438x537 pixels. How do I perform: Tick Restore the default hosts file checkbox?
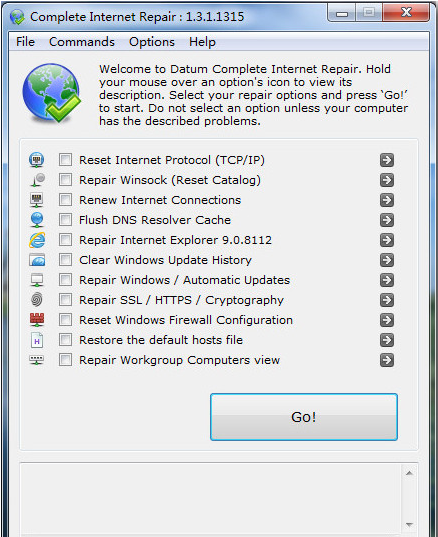[65, 340]
